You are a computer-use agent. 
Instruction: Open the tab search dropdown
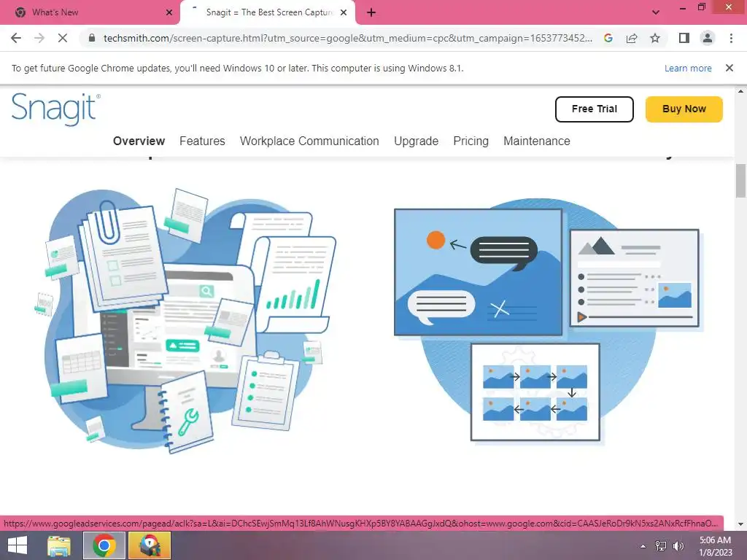click(x=656, y=12)
